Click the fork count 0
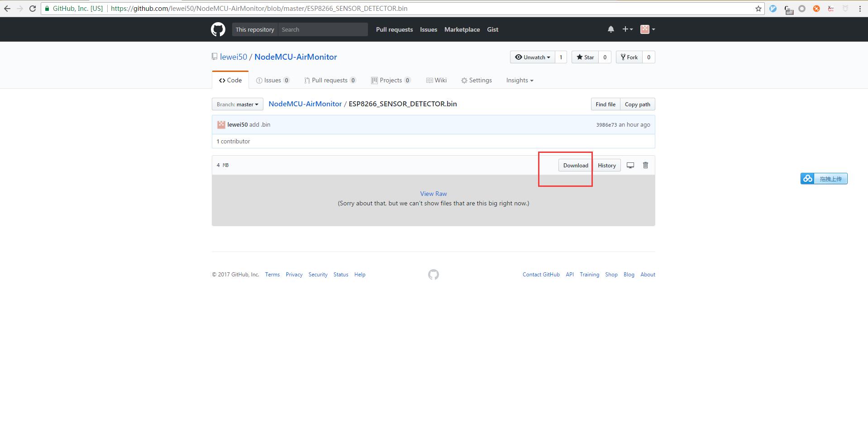Viewport: 868px width, 432px height. [648, 57]
